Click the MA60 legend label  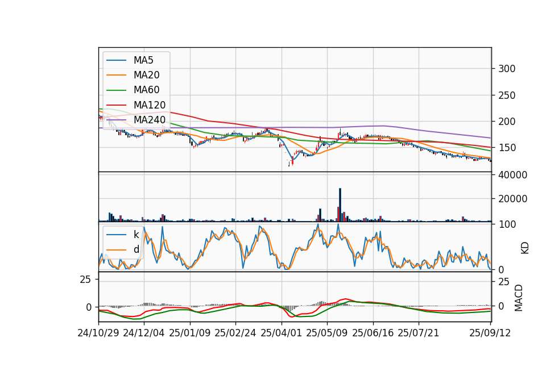[x=146, y=90]
